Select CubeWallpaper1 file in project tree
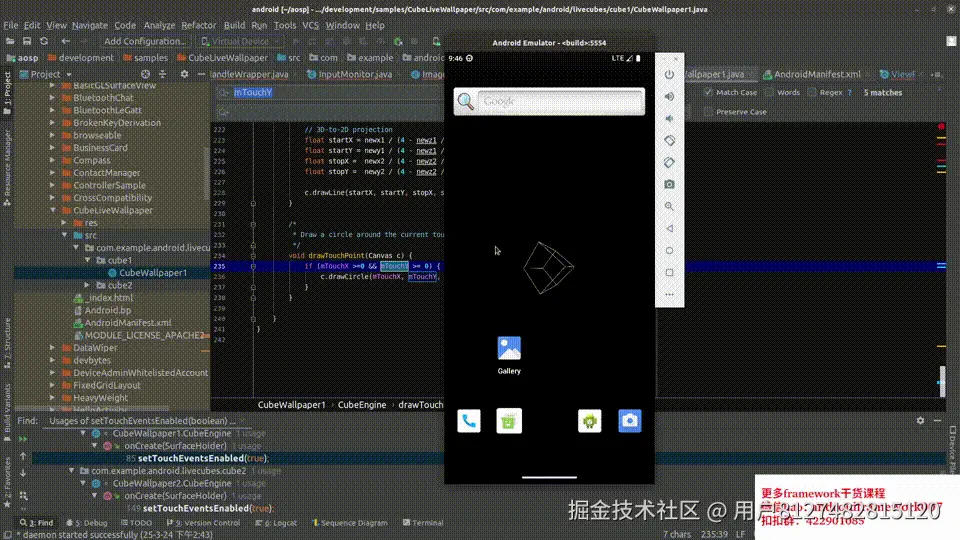 point(153,272)
